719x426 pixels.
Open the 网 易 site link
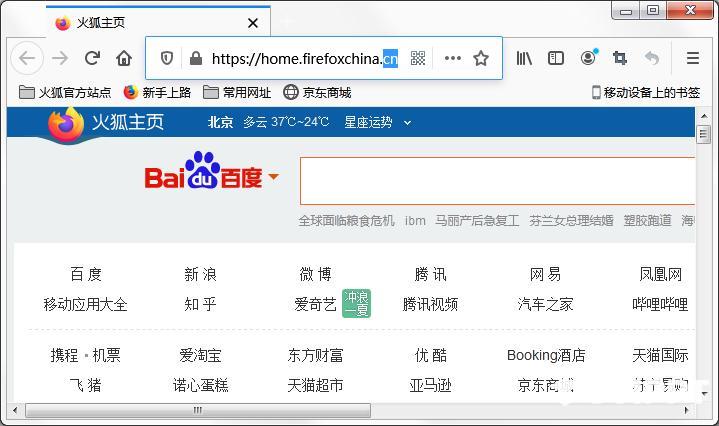545,274
